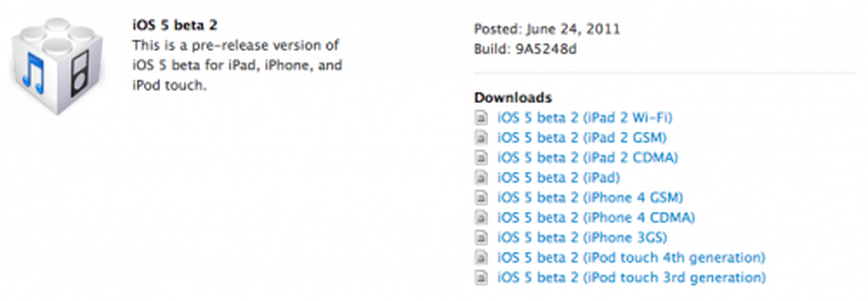Open iPod touch 4th generation download link
Screen dimensions: 868x301
click(x=631, y=258)
